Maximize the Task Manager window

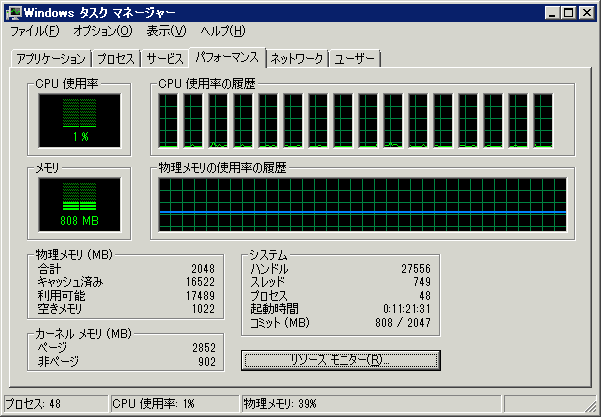tap(568, 13)
